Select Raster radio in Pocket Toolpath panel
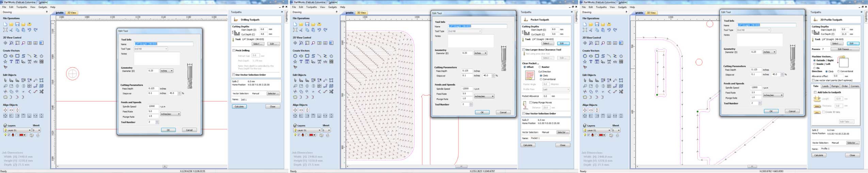868x173 pixels. pos(540,67)
